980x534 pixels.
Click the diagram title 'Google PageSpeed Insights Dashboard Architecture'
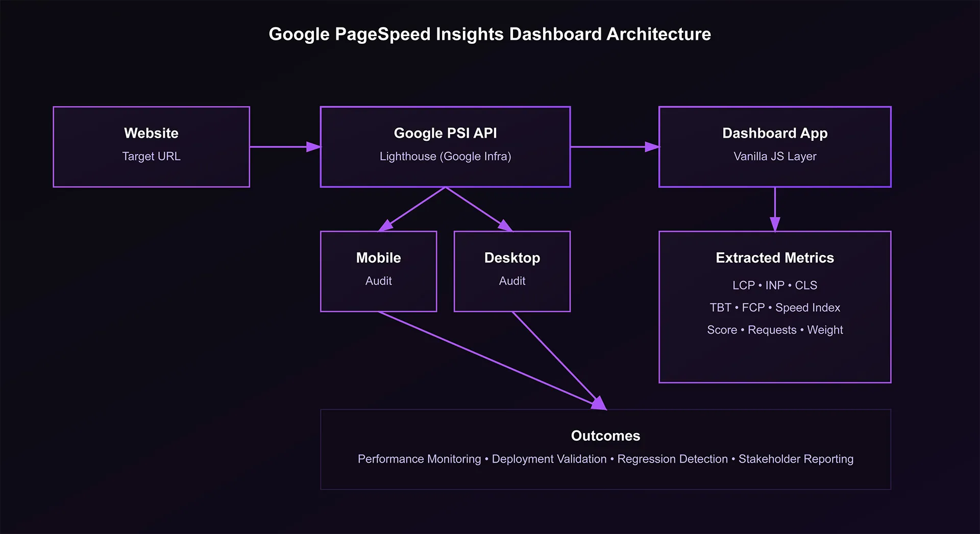(x=489, y=34)
